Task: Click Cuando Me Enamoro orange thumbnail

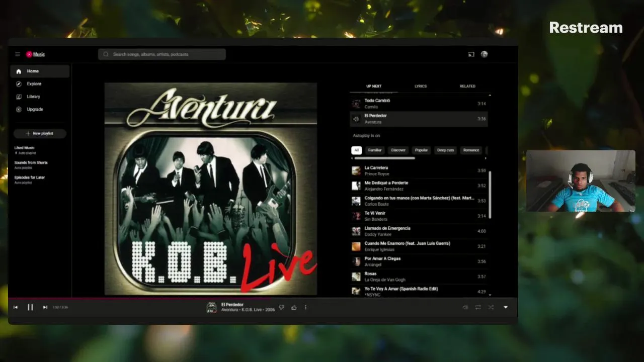Action: point(356,246)
